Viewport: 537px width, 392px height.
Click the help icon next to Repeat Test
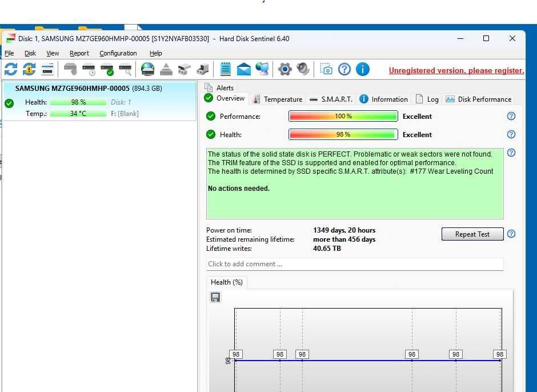pyautogui.click(x=511, y=234)
